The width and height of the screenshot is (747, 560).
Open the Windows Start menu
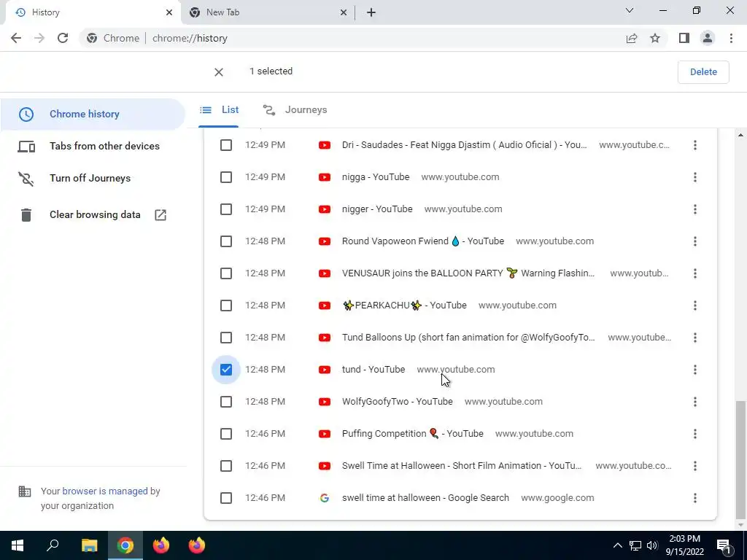tap(18, 545)
